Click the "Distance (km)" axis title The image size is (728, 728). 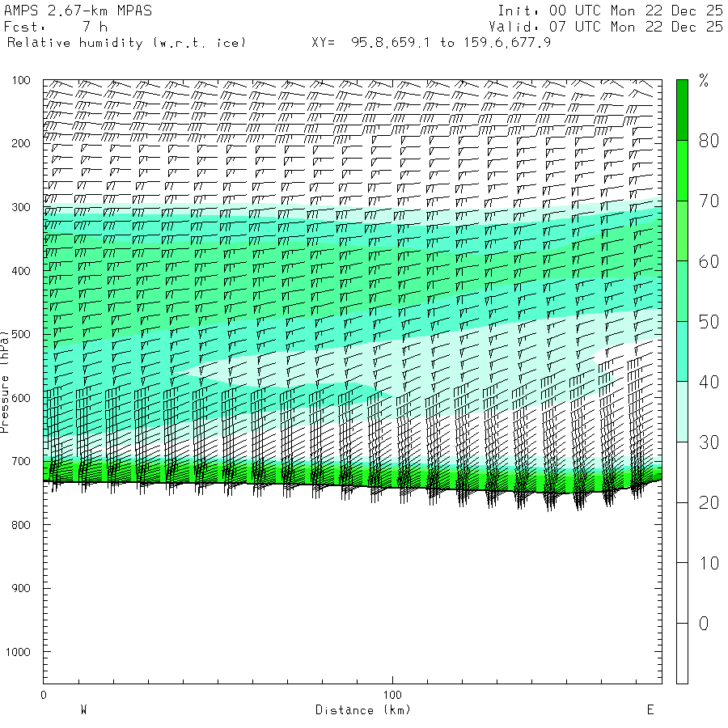click(363, 710)
